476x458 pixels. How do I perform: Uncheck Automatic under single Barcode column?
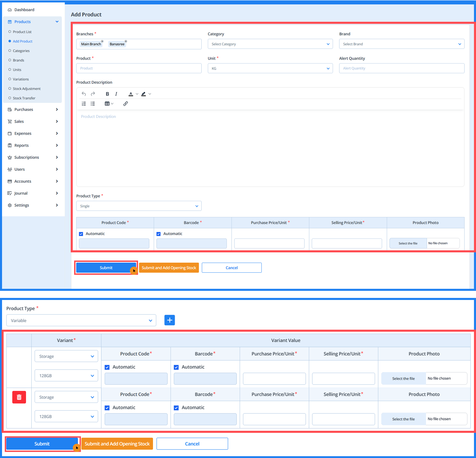tap(159, 234)
